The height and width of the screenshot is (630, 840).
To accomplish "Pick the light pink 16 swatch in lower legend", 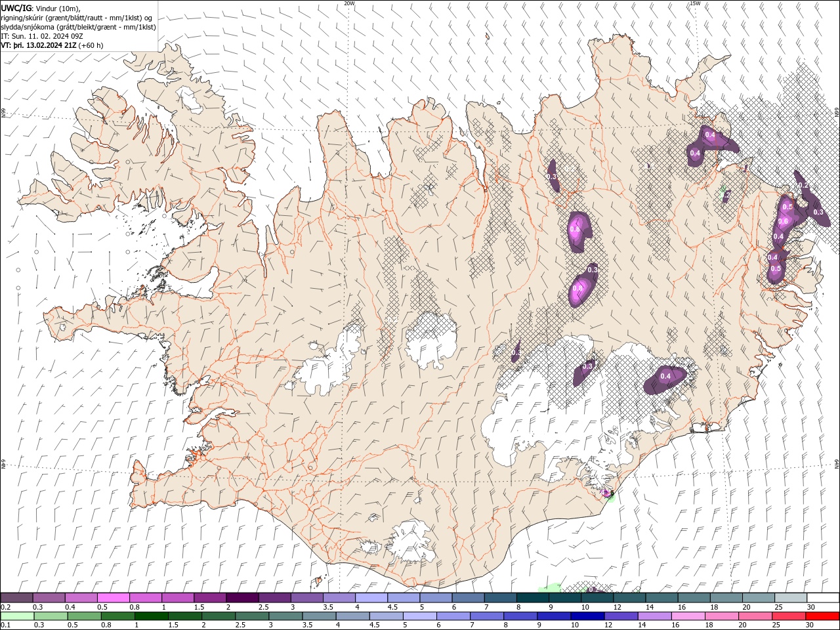I will 688,616.
